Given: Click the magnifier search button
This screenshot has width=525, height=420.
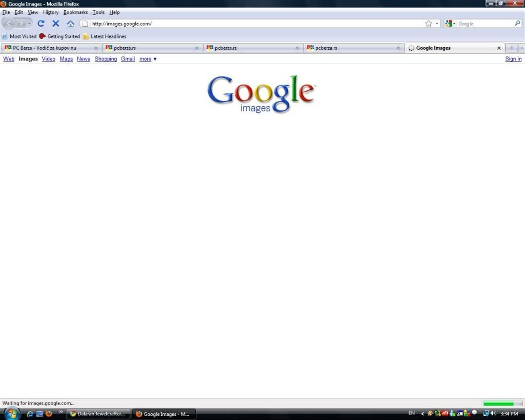Looking at the screenshot, I should point(517,24).
